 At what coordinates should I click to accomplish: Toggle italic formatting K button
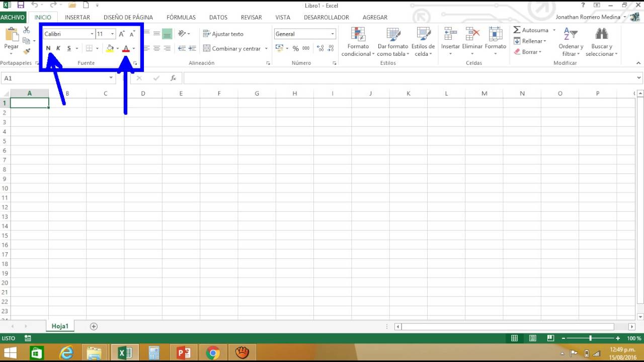tap(58, 49)
